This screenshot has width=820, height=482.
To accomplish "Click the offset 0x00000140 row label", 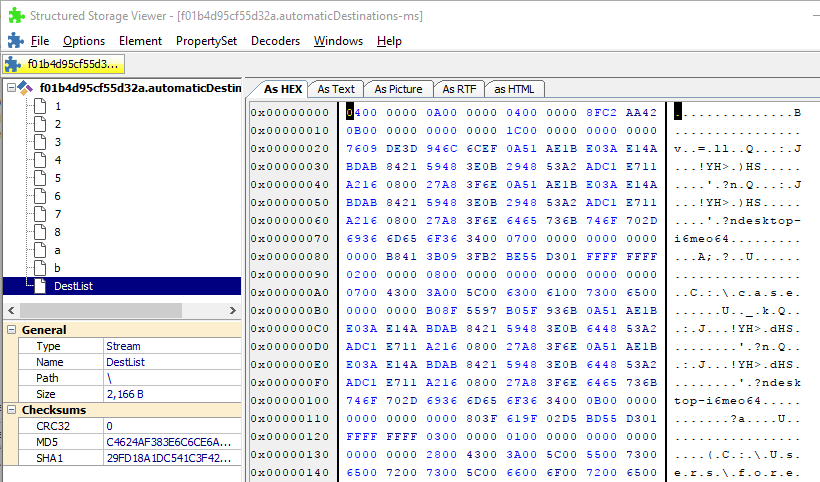I will click(290, 473).
